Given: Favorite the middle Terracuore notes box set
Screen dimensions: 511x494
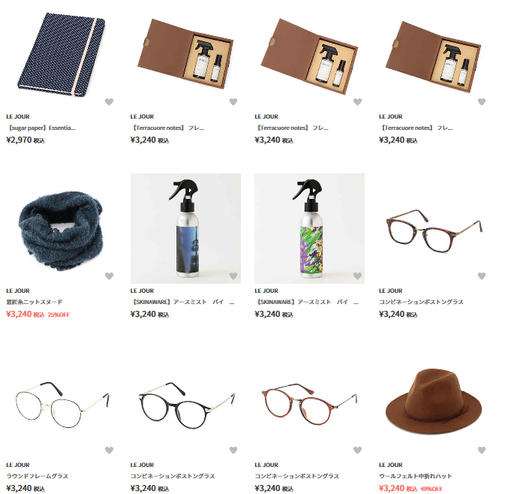Looking at the screenshot, I should (357, 102).
